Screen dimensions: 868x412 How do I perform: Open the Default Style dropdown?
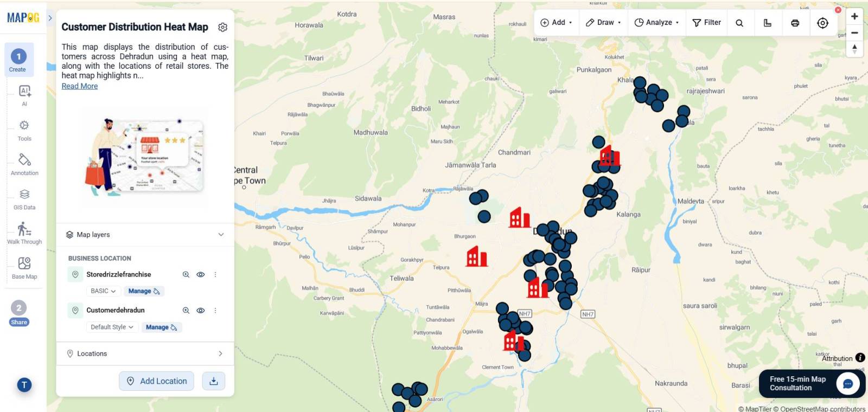[112, 327]
